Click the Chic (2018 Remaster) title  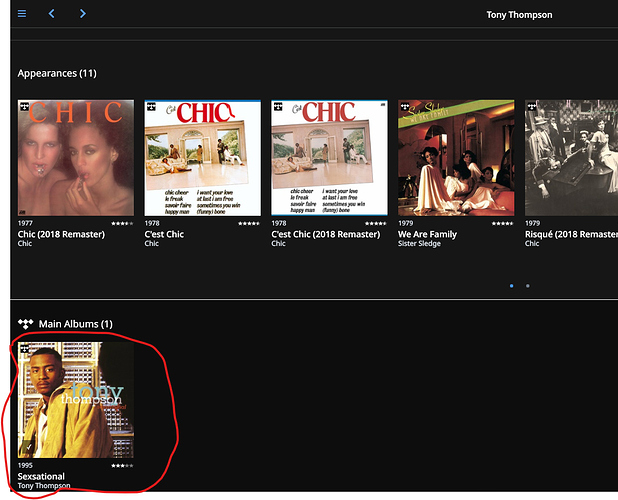(x=61, y=234)
